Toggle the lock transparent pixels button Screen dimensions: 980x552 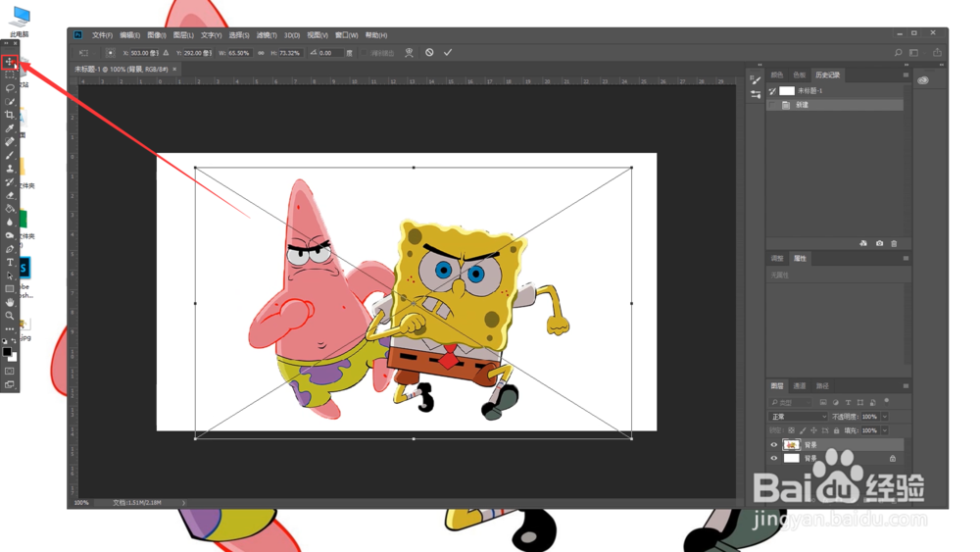tap(791, 430)
